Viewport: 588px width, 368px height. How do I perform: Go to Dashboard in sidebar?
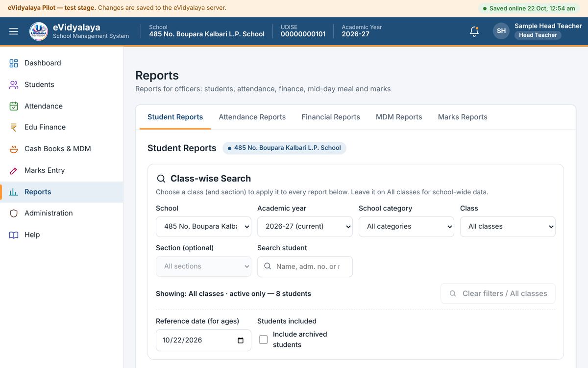[61, 63]
